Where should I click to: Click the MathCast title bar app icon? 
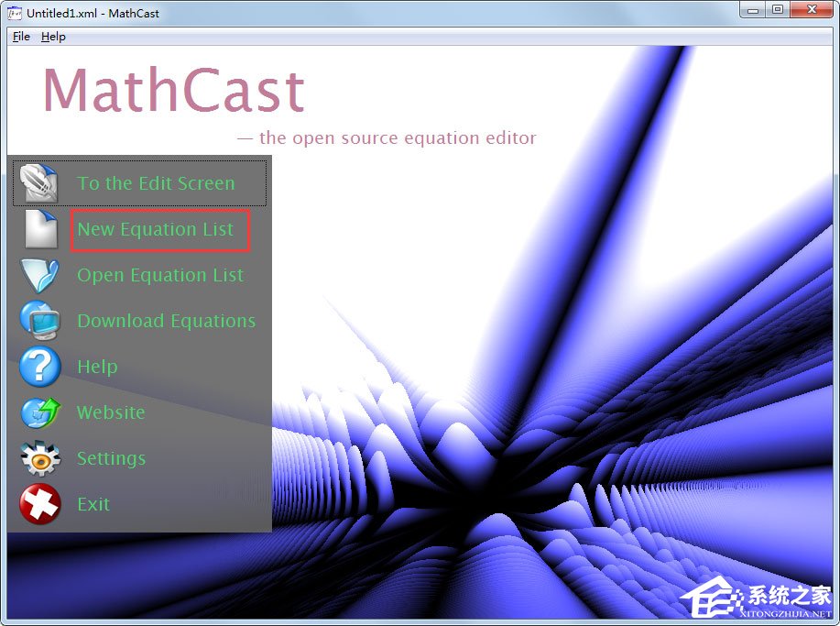click(x=15, y=13)
